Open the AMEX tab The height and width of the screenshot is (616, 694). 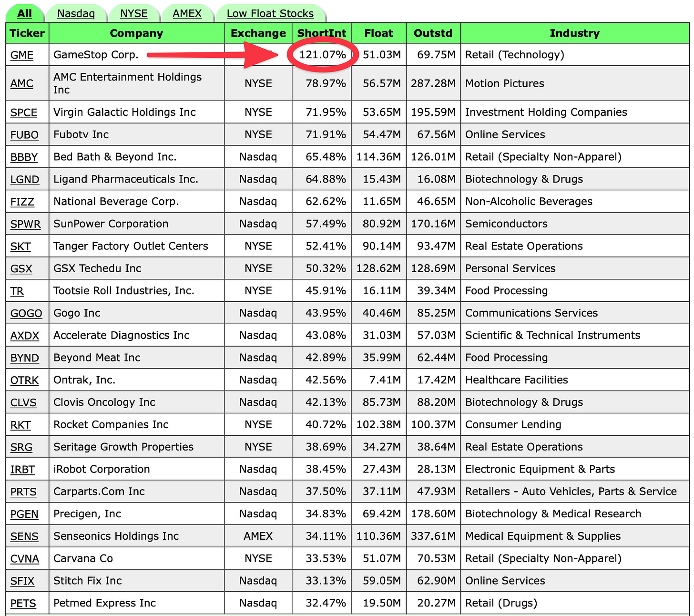[x=187, y=13]
